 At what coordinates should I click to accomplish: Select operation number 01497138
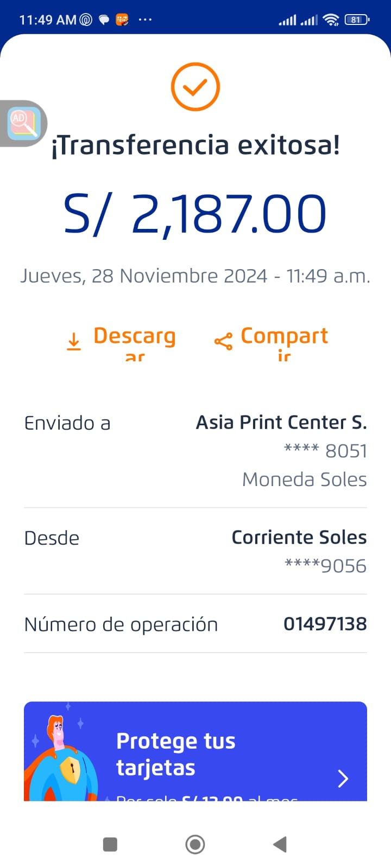click(x=325, y=624)
